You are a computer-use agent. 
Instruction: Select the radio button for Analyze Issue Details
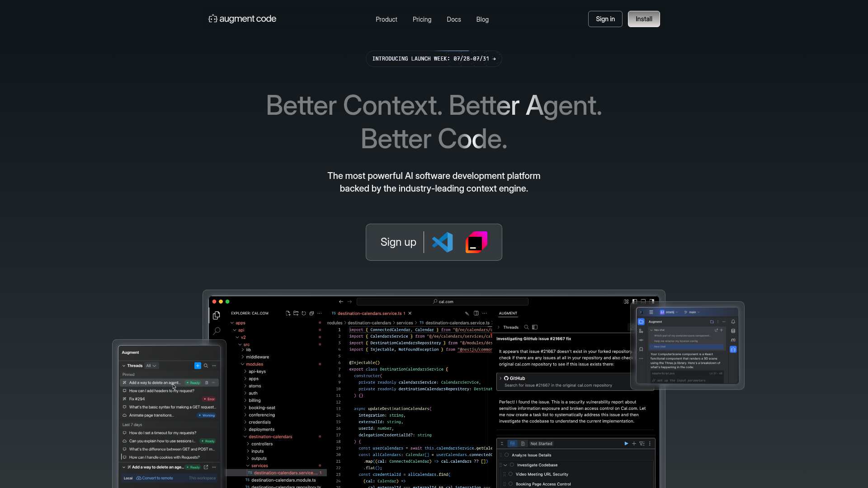click(506, 455)
